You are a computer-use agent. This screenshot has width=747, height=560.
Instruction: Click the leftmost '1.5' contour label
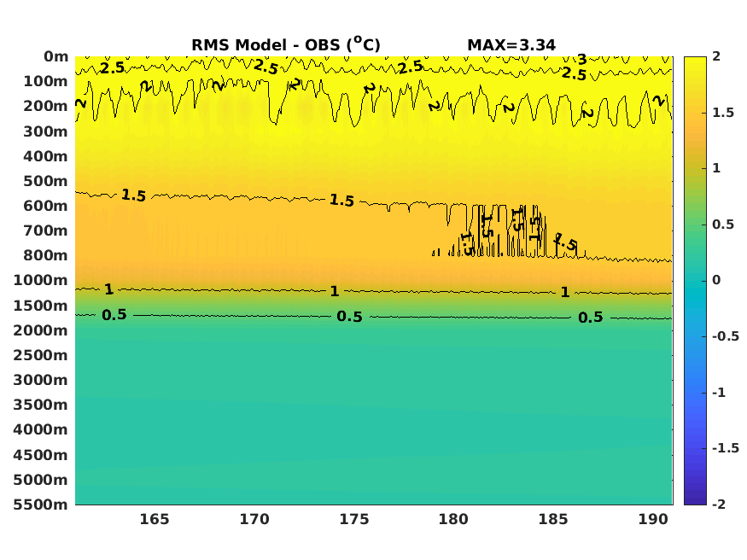[133, 195]
